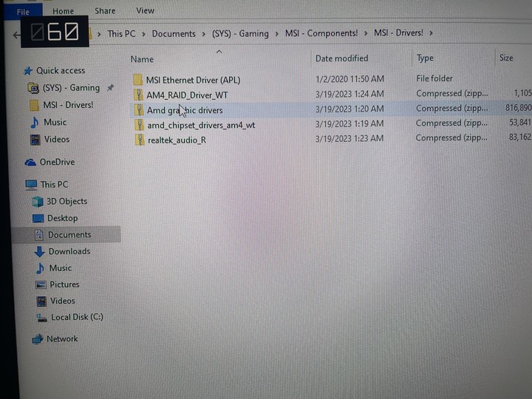
Task: Go back with the navigation arrow
Action: [x=16, y=35]
